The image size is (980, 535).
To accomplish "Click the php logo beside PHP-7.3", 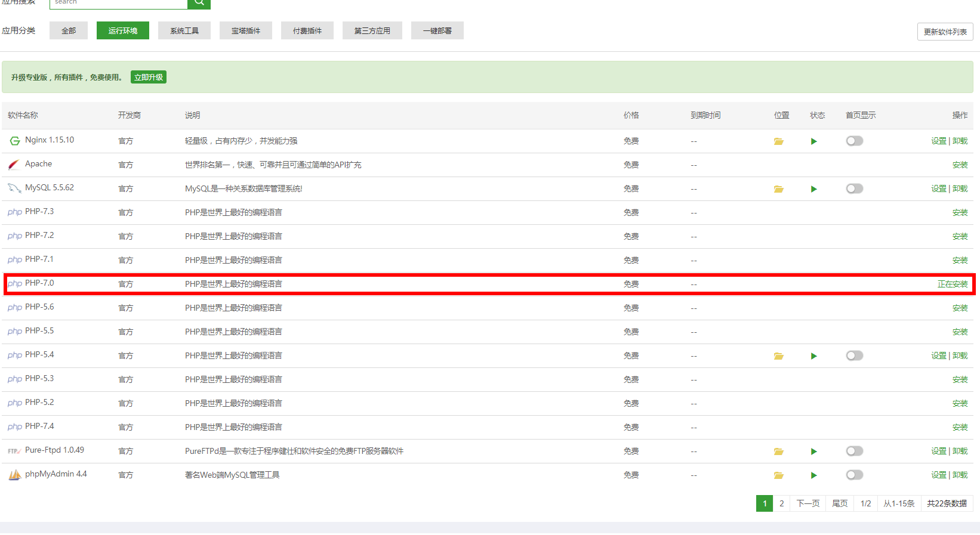I will click(x=15, y=212).
